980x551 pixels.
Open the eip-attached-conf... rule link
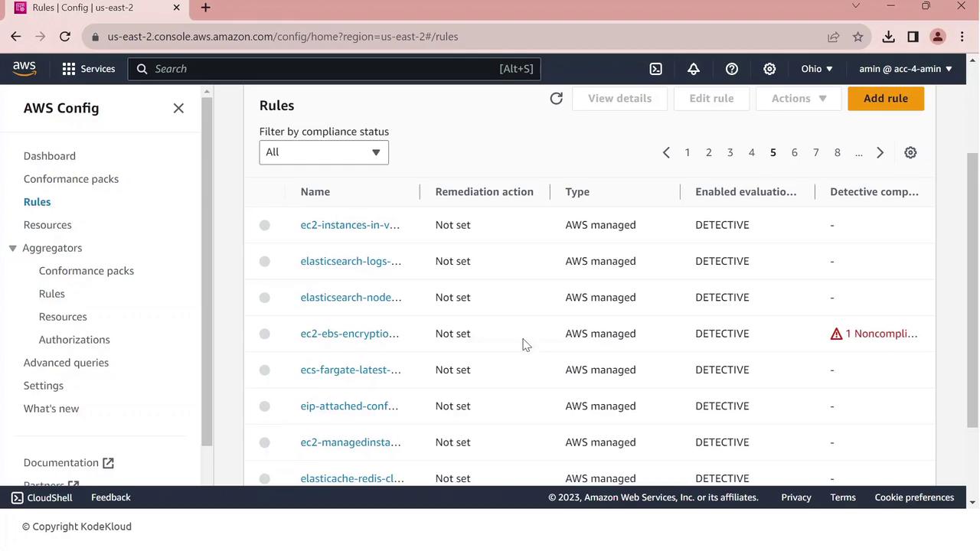(349, 406)
